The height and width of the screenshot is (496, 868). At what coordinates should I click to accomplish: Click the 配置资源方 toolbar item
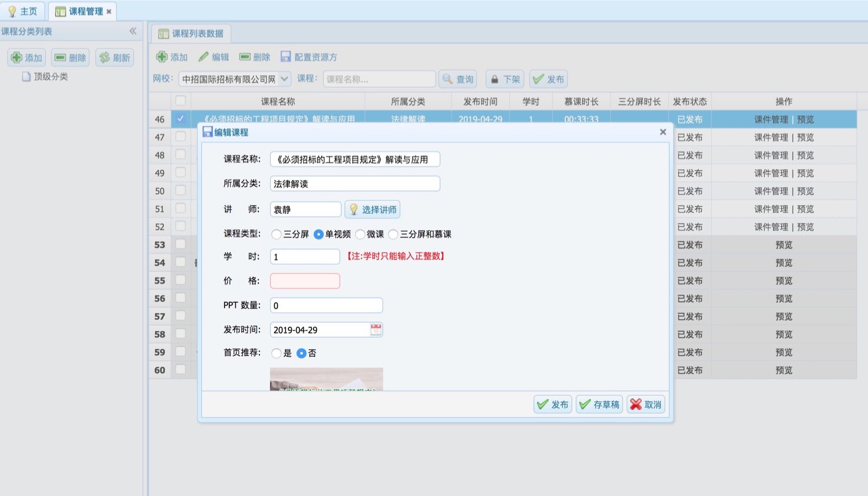[309, 57]
